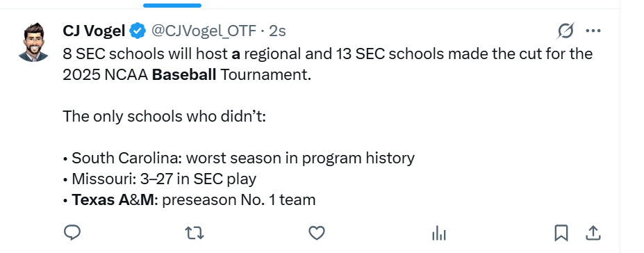Click the blue verified checkmark badge
Image resolution: width=644 pixels, height=253 pixels.
138,31
